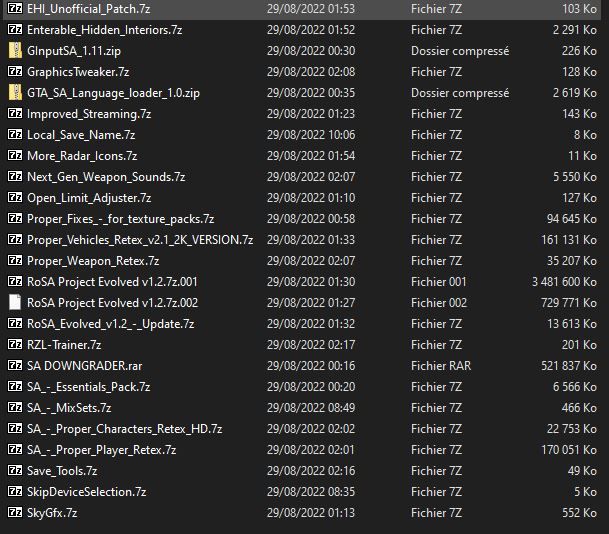
Task: Click the date 29/08/2022 08:49
Action: pyautogui.click(x=311, y=407)
